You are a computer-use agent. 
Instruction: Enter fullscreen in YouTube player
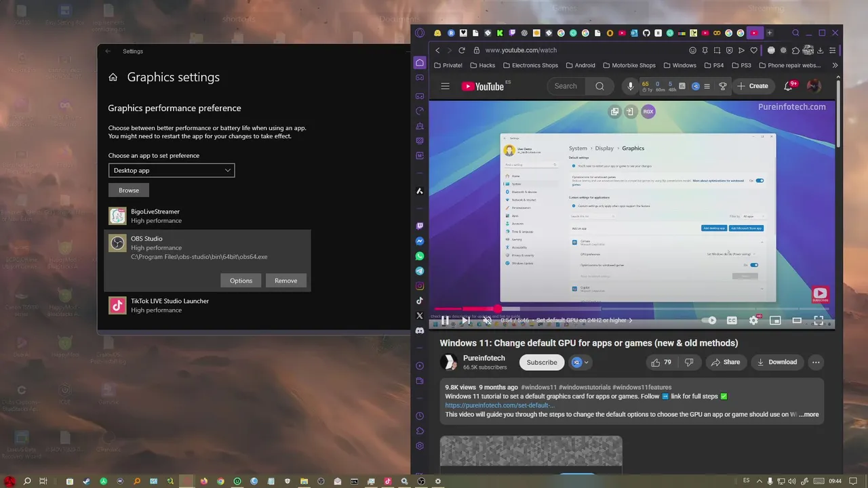[x=818, y=320]
